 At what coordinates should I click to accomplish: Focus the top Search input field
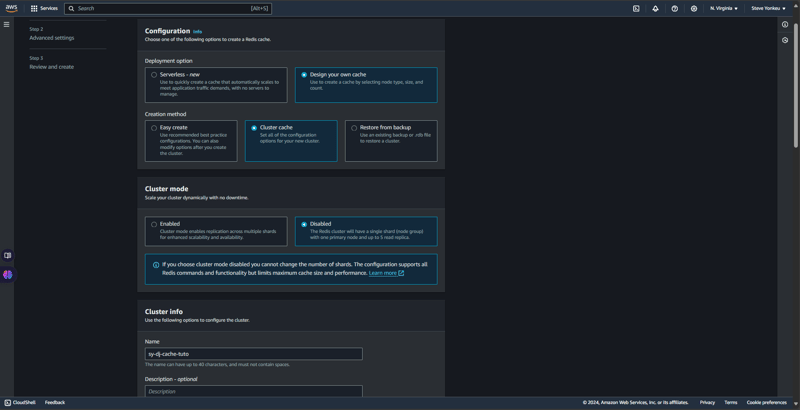click(168, 9)
